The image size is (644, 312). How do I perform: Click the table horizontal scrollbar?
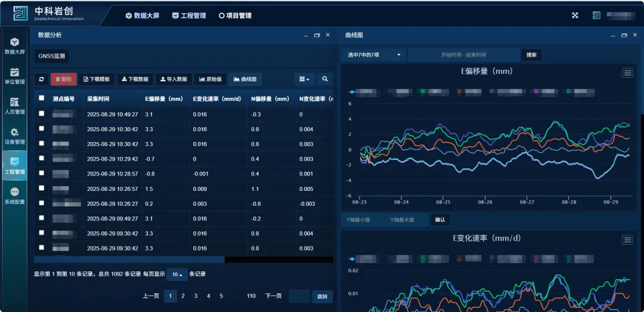tap(129, 260)
